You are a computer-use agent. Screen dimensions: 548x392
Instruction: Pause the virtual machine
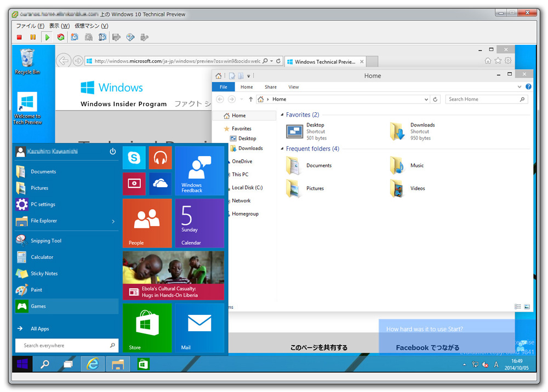click(33, 37)
